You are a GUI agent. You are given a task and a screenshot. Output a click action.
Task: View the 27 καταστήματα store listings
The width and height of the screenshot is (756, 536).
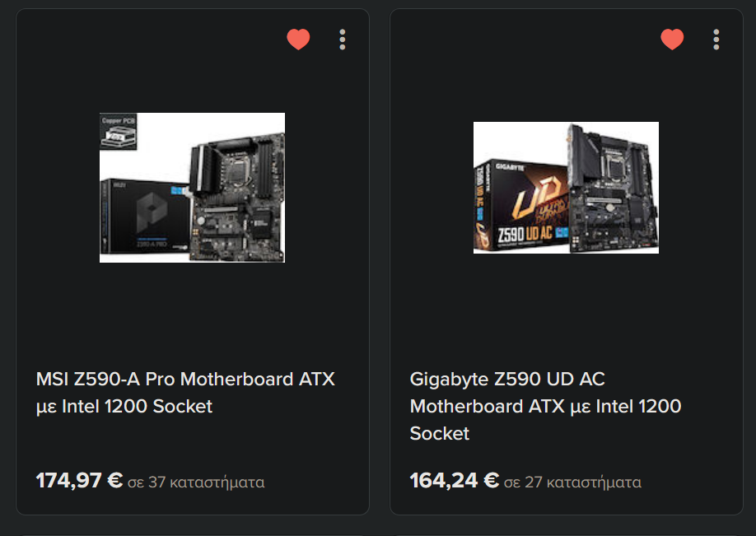(572, 482)
